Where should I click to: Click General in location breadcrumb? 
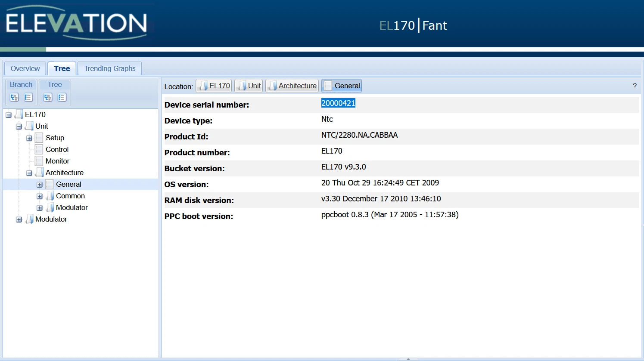[342, 86]
